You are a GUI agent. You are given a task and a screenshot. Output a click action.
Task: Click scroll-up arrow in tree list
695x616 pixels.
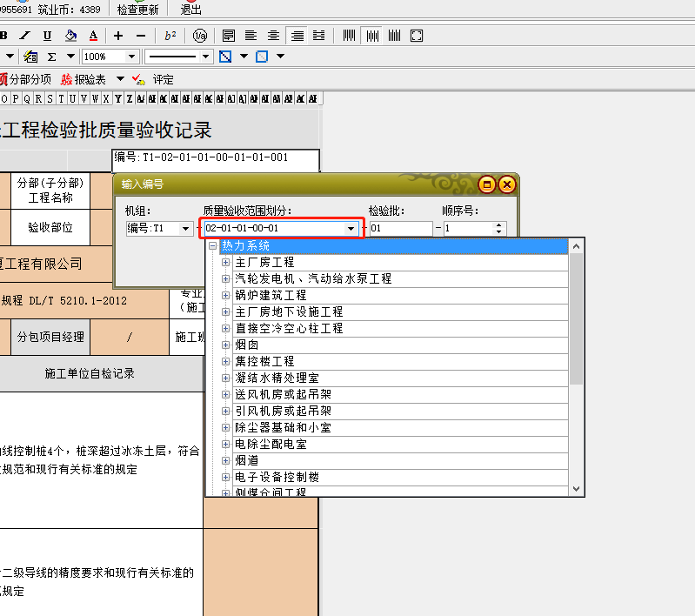click(576, 246)
